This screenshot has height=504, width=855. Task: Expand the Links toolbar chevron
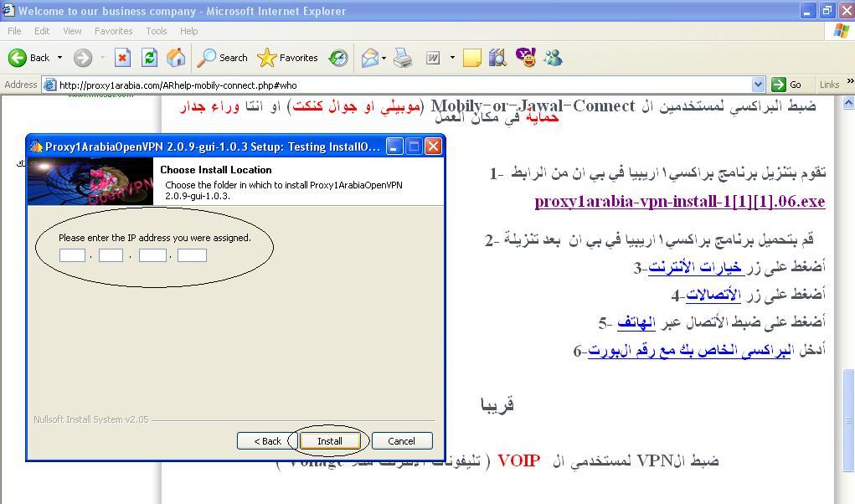850,81
